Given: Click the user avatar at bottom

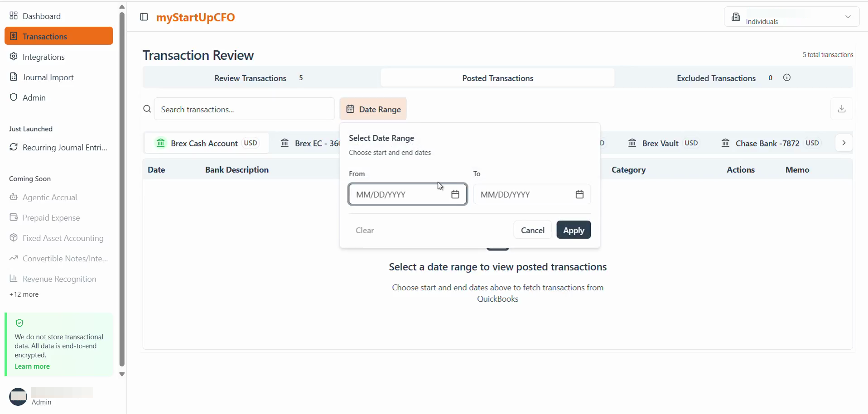Looking at the screenshot, I should click(18, 397).
